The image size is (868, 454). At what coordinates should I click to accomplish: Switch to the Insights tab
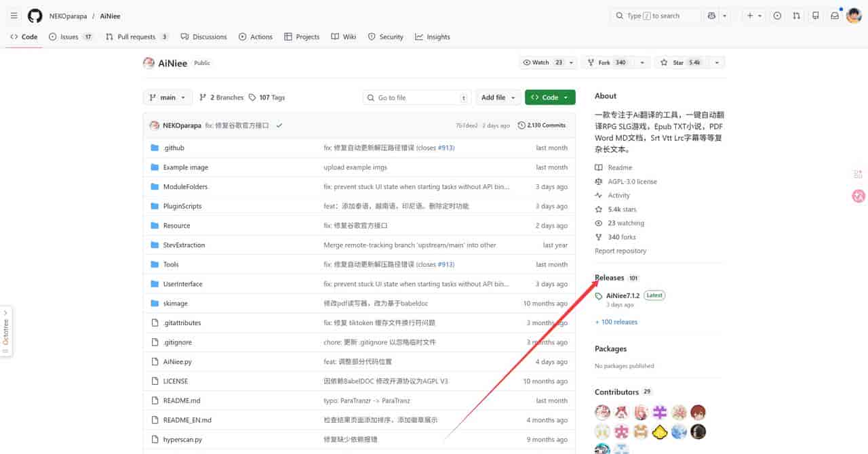[433, 37]
